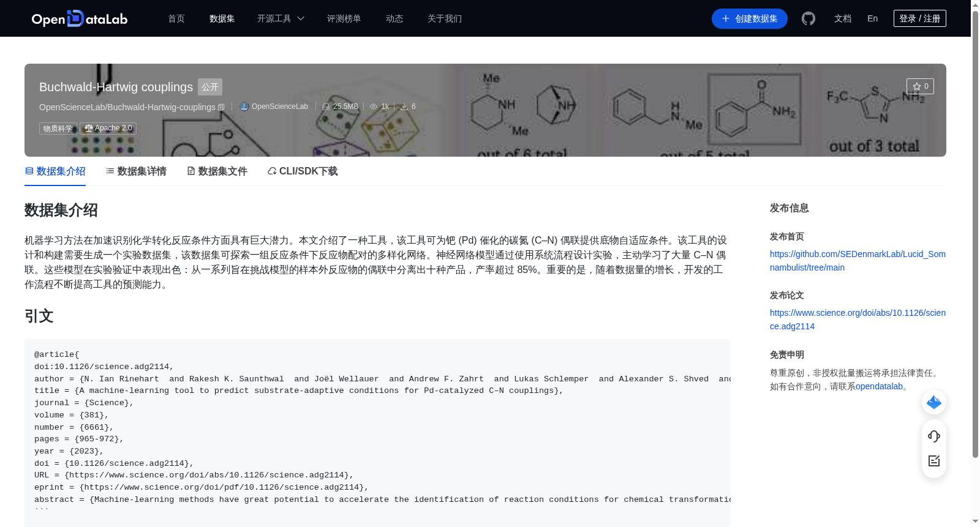The height and width of the screenshot is (527, 980).
Task: Switch to 数据集文件 tab
Action: click(217, 171)
